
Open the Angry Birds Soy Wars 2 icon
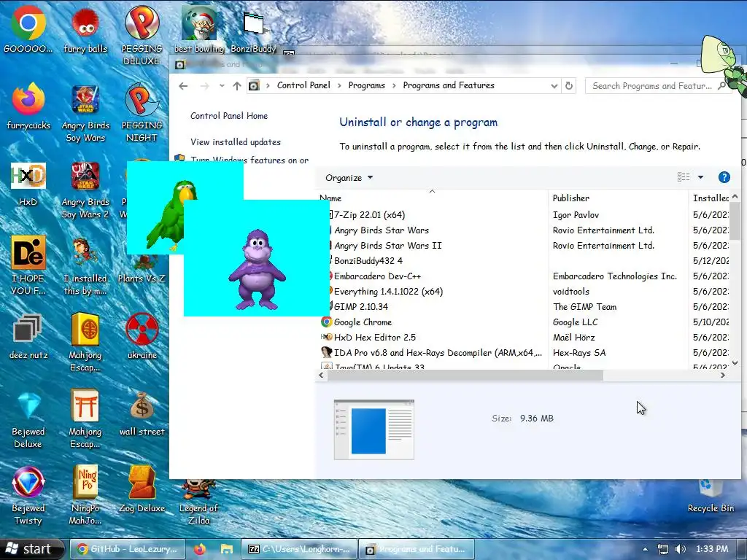point(85,190)
